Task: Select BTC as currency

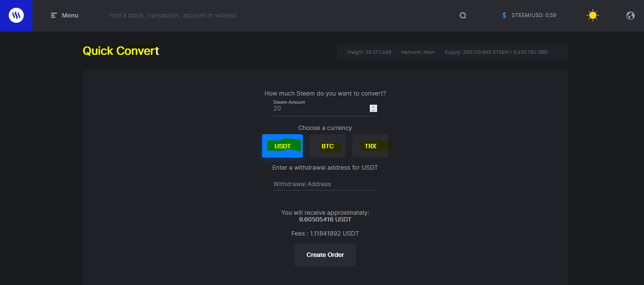Action: 328,146
